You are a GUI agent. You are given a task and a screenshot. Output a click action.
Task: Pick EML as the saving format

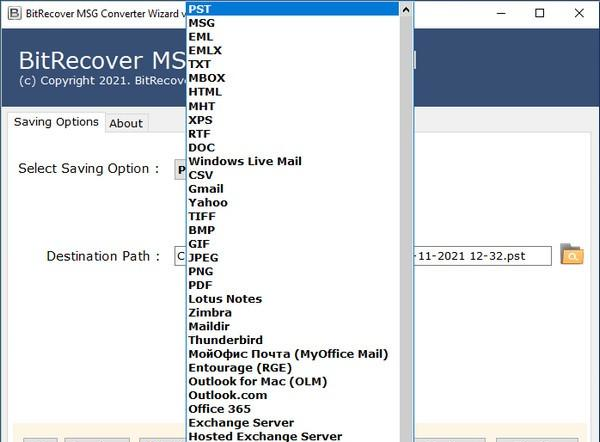293,37
